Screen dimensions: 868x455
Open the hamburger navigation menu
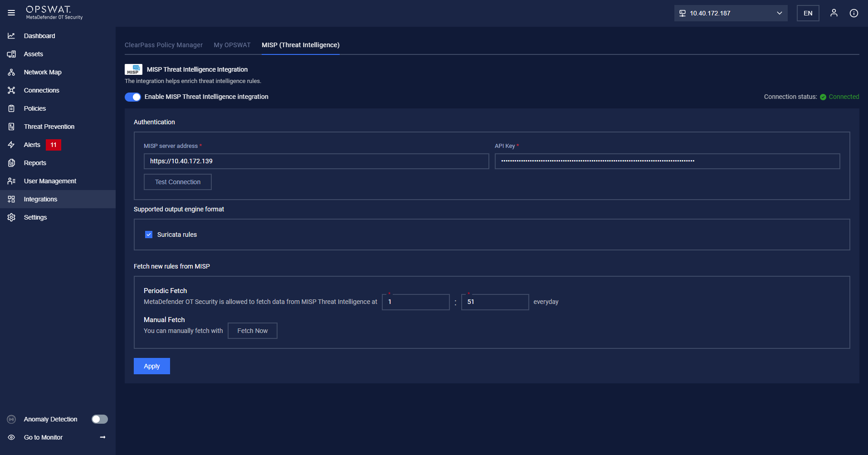pyautogui.click(x=11, y=13)
